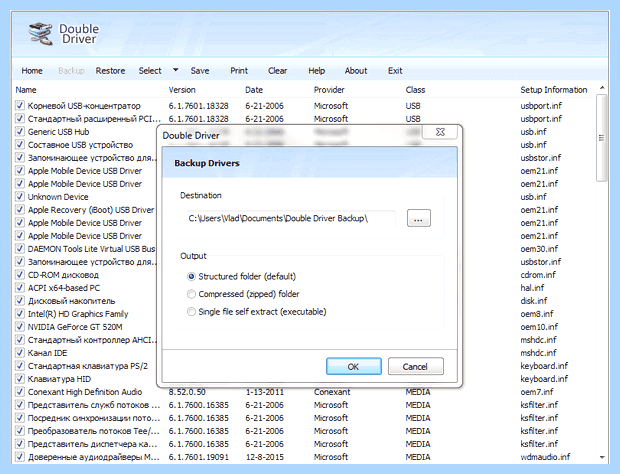620x474 pixels.
Task: Sort by Version column header
Action: coord(182,90)
